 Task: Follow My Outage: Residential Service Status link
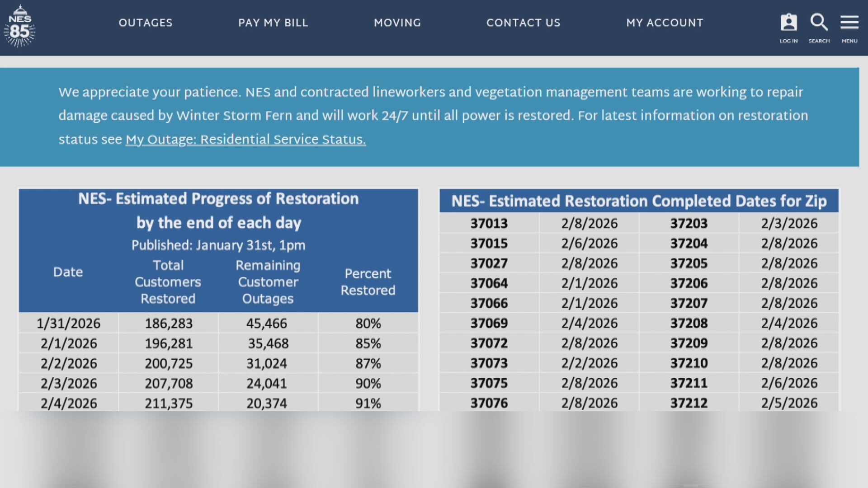point(245,140)
